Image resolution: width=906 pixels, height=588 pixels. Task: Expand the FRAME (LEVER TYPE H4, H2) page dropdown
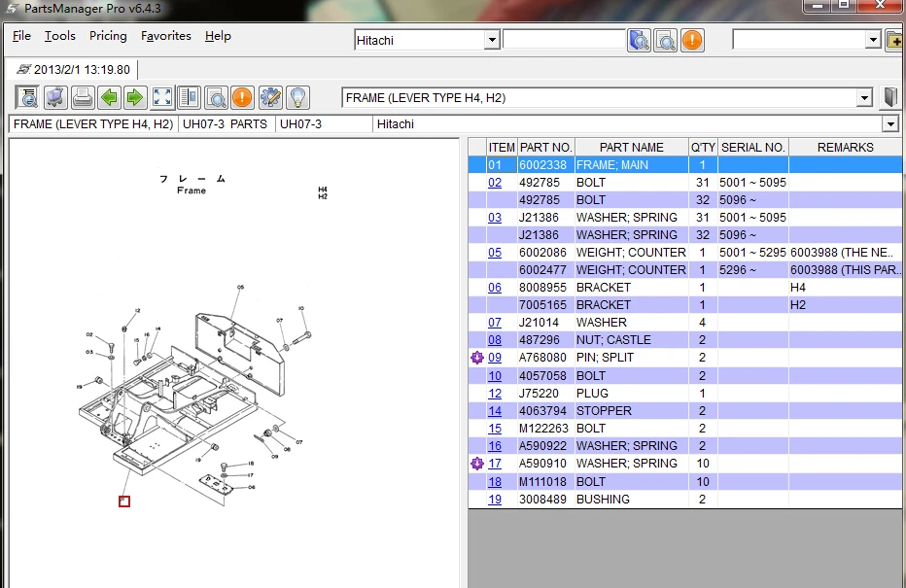click(x=864, y=97)
